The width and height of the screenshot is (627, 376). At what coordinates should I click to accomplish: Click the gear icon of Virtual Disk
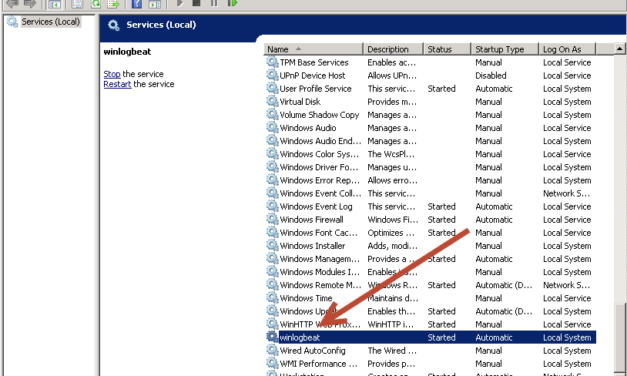point(272,101)
